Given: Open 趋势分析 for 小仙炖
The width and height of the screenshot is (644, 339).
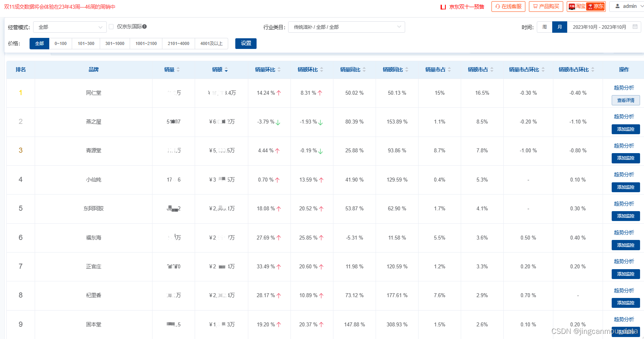Looking at the screenshot, I should pos(624,174).
